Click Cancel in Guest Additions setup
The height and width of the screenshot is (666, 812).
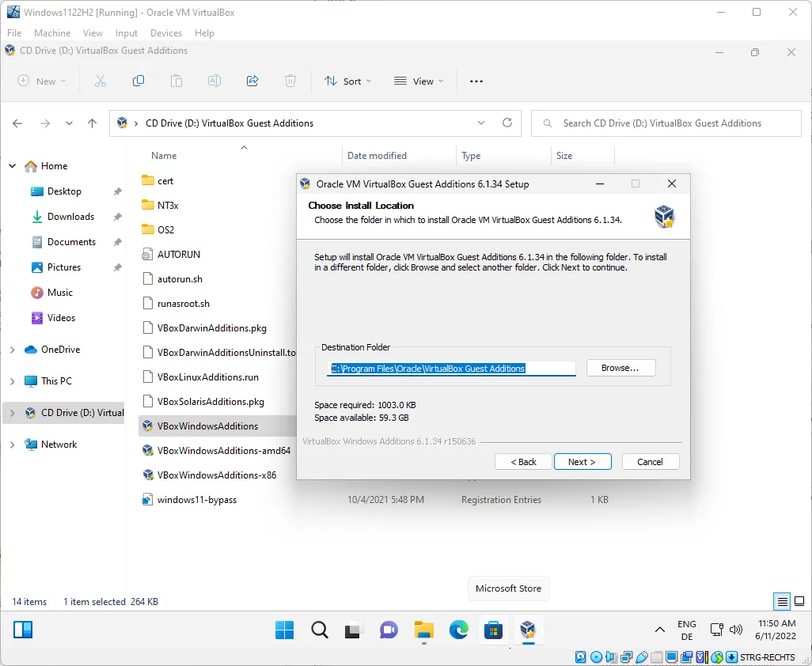pyautogui.click(x=651, y=462)
